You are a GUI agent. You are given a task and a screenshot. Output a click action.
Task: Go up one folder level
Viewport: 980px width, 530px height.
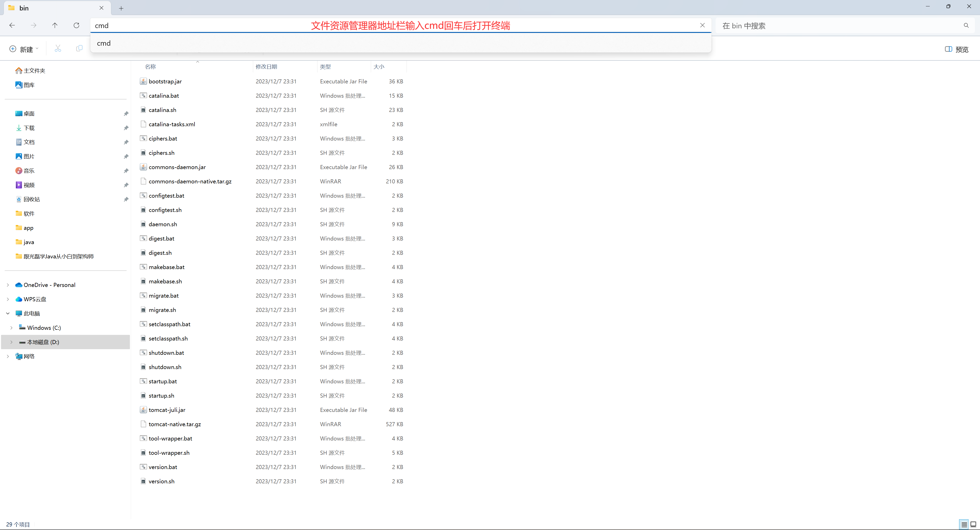[x=55, y=26]
